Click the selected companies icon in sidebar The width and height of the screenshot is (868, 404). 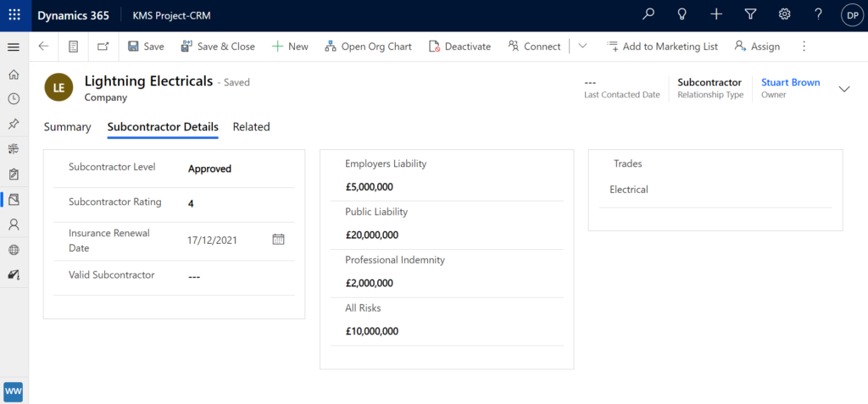point(14,199)
